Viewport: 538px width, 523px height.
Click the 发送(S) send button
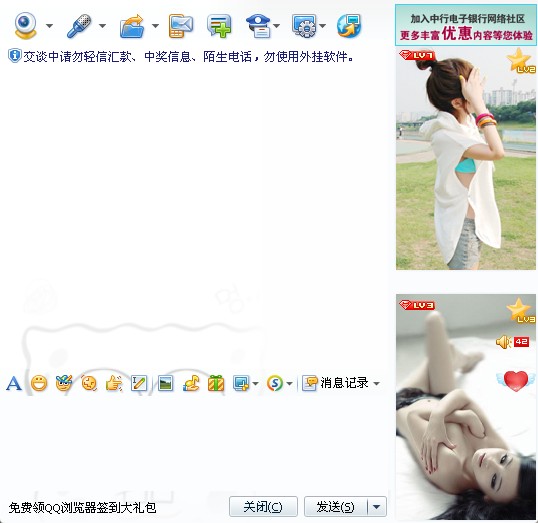coord(336,507)
